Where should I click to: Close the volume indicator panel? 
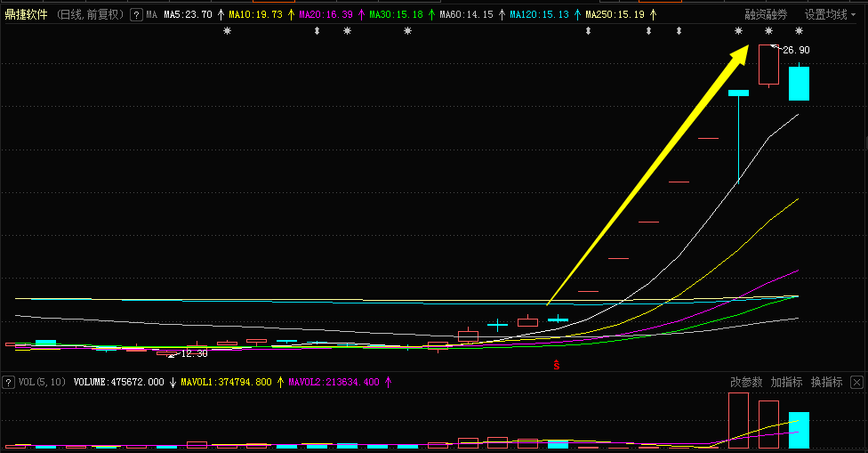coord(856,382)
